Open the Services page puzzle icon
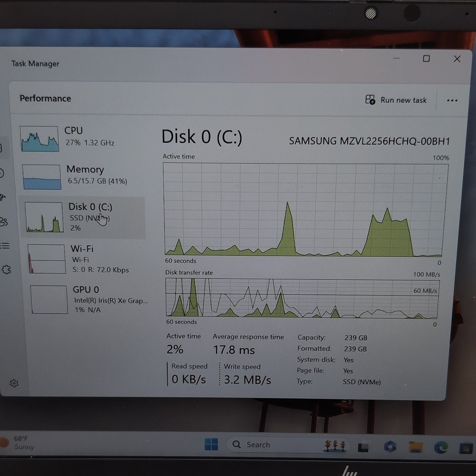Image resolution: width=476 pixels, height=476 pixels. pyautogui.click(x=6, y=270)
